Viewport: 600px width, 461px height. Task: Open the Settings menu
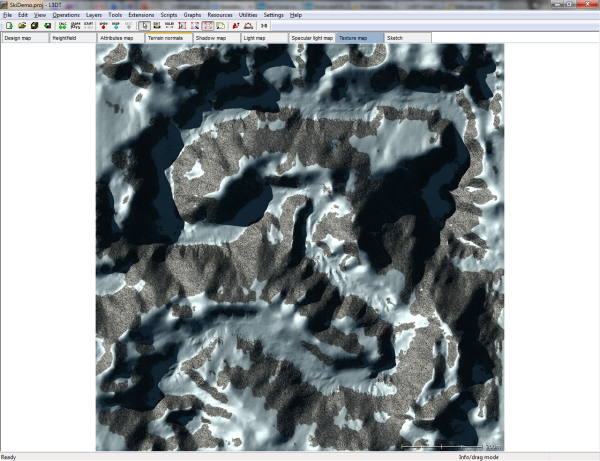274,16
